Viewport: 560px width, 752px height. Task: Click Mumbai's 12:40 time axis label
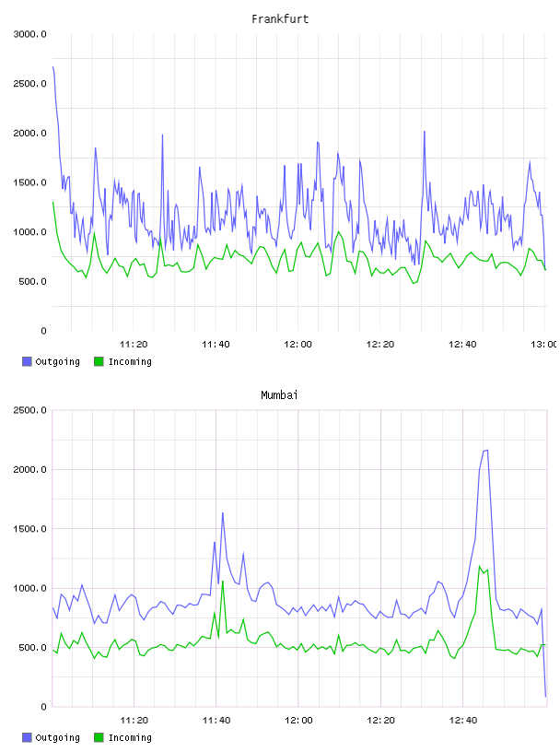pos(463,721)
